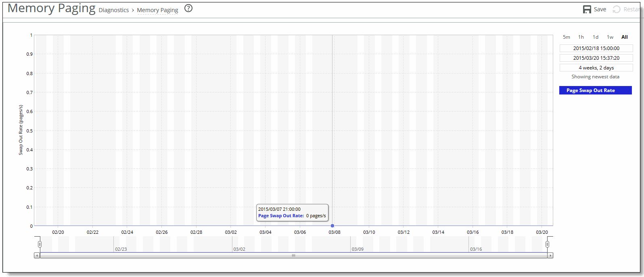
Task: Click the data point at 03/07 21:00
Action: (332, 226)
